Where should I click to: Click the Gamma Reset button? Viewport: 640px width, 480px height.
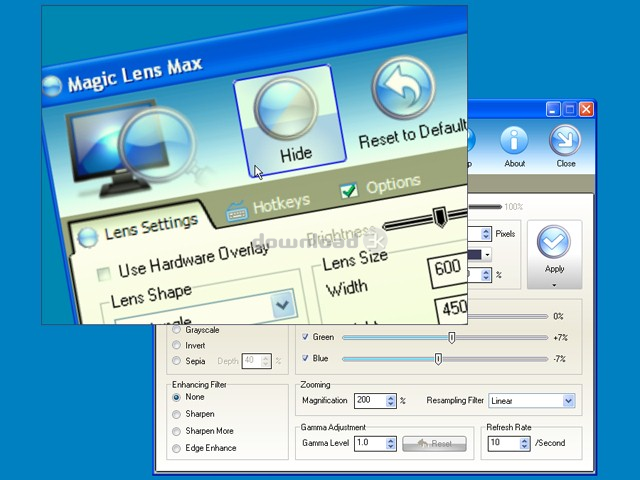pos(434,444)
